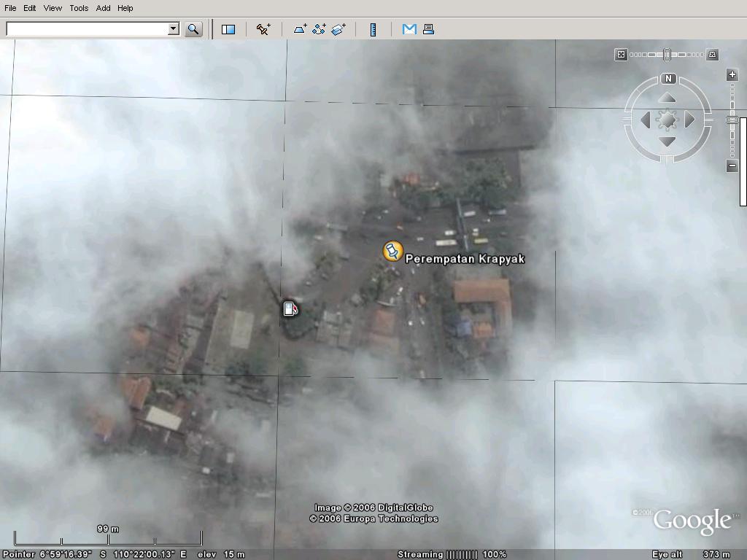
Task: Click the pointer coordinates in status bar
Action: tap(94, 554)
